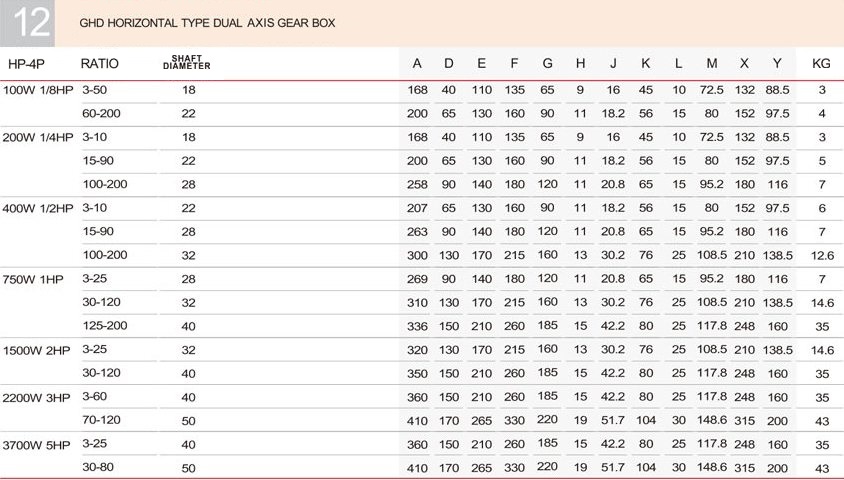This screenshot has height=480, width=844.
Task: Click the page number 12 badge
Action: tap(27, 23)
